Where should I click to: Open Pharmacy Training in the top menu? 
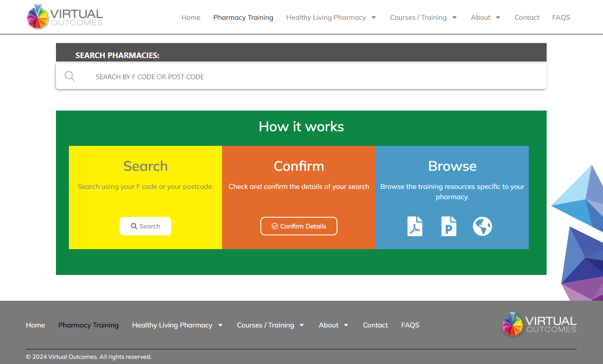coord(243,18)
